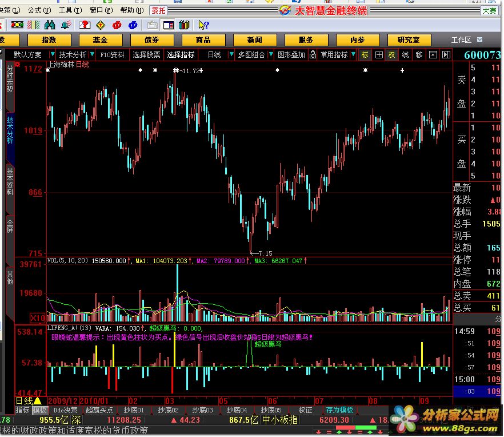Select the 指标 bottom tab
This screenshot has width=504, height=437.
click(x=22, y=410)
